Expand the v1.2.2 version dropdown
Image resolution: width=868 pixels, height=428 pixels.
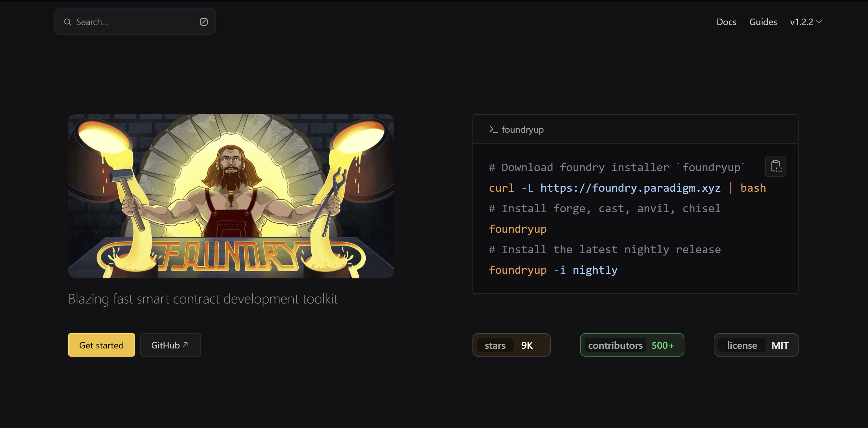click(x=806, y=22)
